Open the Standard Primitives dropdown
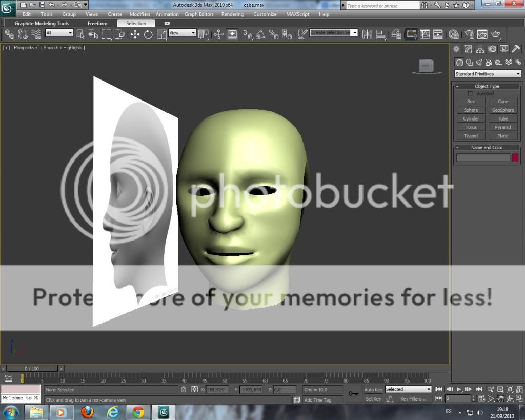This screenshot has width=525, height=420. click(488, 74)
